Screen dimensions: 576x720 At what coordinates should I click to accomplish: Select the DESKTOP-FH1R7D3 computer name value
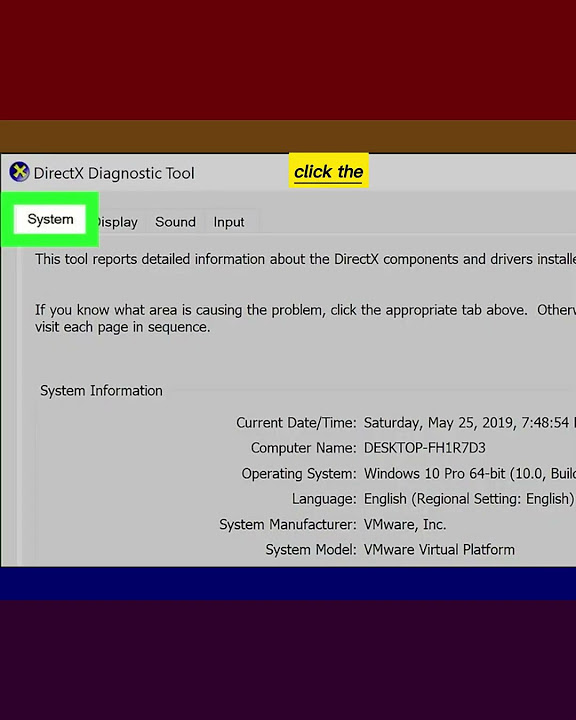tap(424, 448)
